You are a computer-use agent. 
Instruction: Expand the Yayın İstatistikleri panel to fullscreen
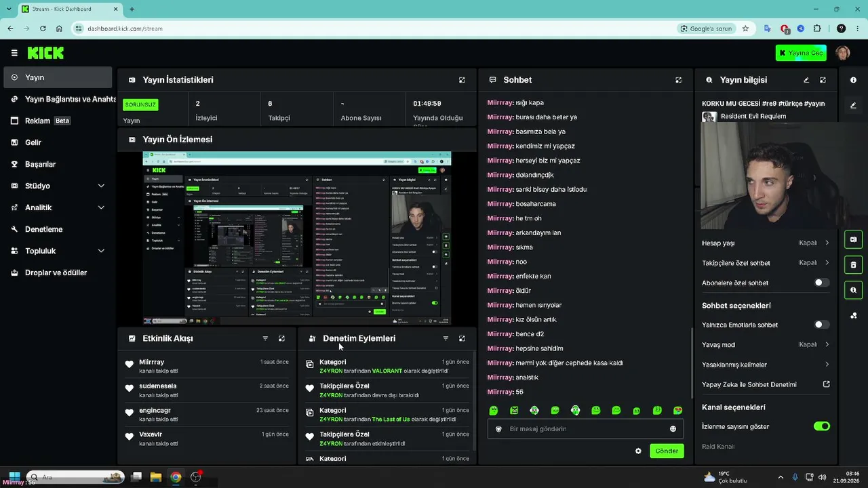click(462, 80)
